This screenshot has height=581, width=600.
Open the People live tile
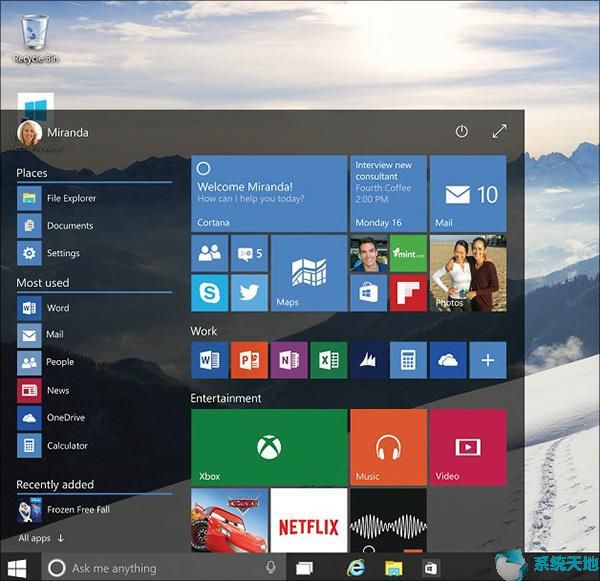(x=210, y=253)
